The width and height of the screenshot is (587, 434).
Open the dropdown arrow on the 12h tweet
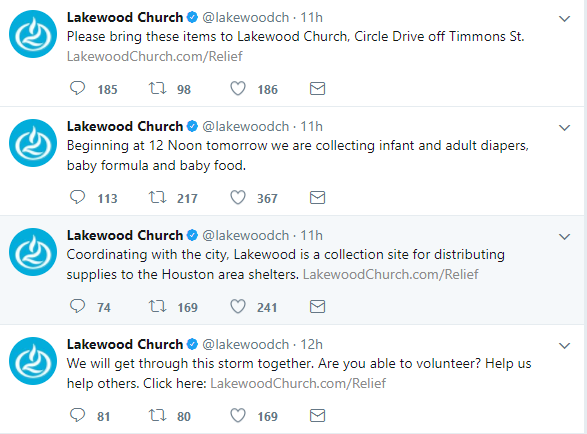(564, 346)
